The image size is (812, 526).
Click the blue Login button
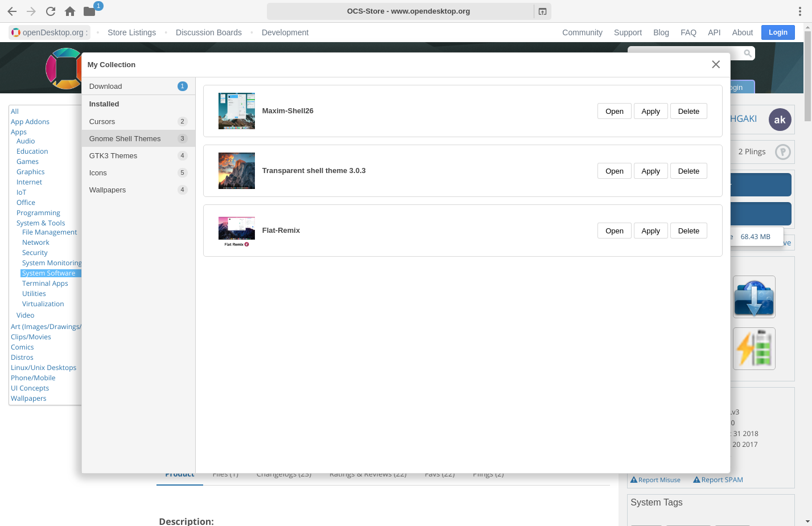pos(778,32)
